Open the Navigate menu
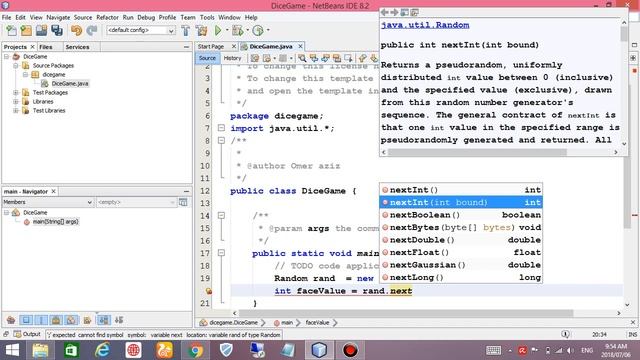640x360 pixels. [x=58, y=18]
